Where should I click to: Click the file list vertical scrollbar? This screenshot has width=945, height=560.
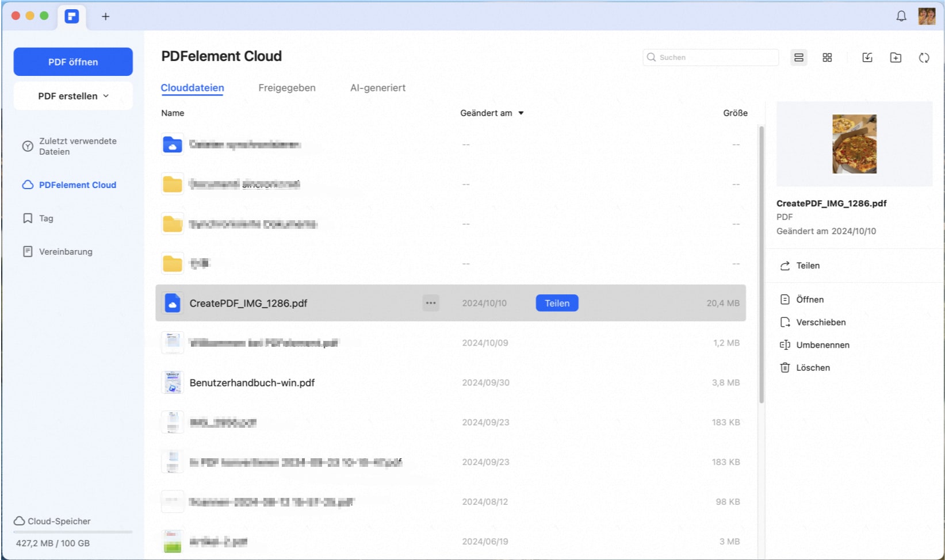click(x=762, y=264)
